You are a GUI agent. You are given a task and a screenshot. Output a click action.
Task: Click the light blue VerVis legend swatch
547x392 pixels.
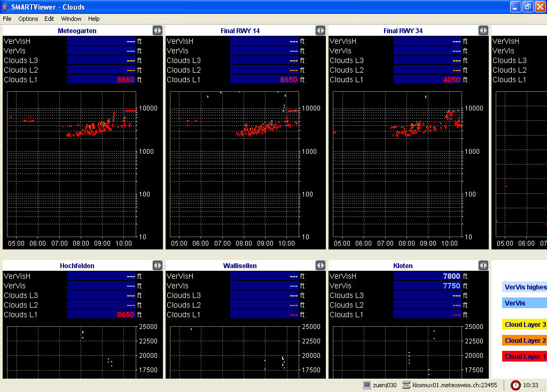(x=525, y=303)
